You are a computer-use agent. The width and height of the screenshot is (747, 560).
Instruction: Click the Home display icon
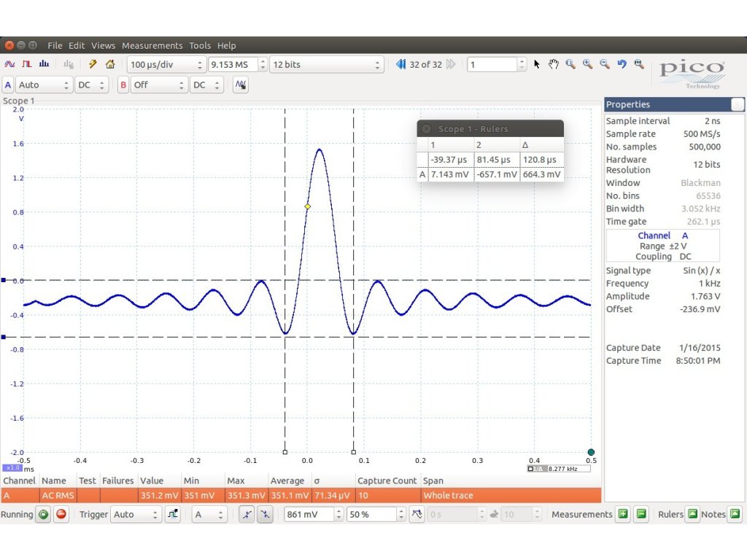point(110,64)
